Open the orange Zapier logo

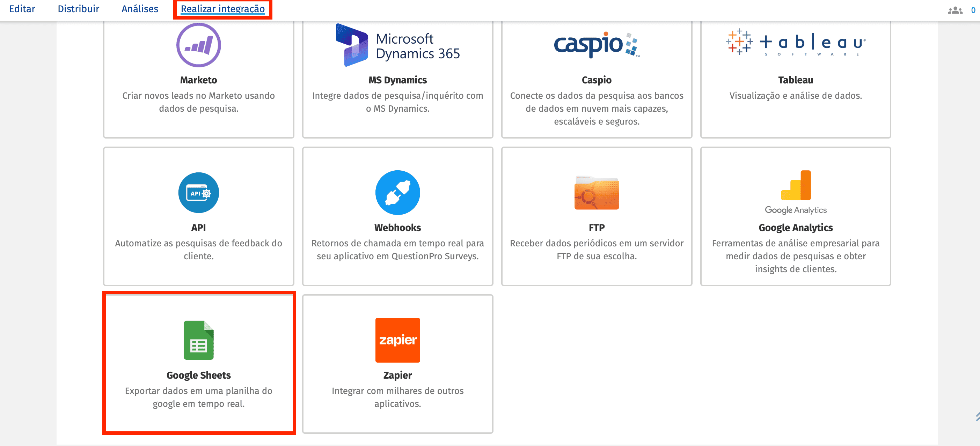click(x=397, y=340)
